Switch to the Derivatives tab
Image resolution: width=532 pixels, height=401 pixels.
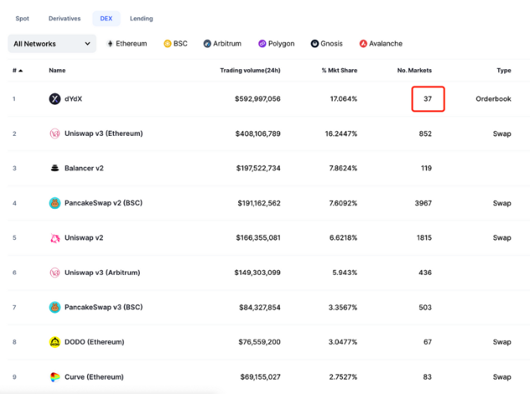[x=65, y=19]
